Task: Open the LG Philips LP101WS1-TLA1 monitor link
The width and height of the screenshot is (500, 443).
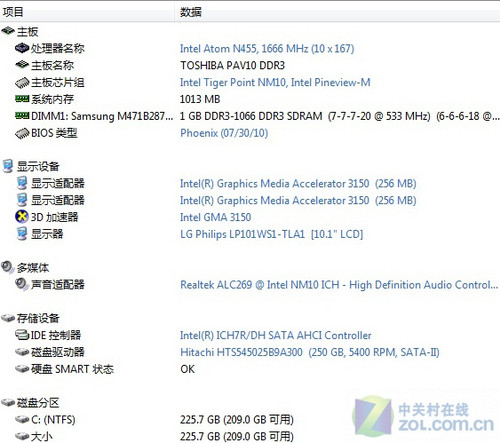Action: [271, 234]
